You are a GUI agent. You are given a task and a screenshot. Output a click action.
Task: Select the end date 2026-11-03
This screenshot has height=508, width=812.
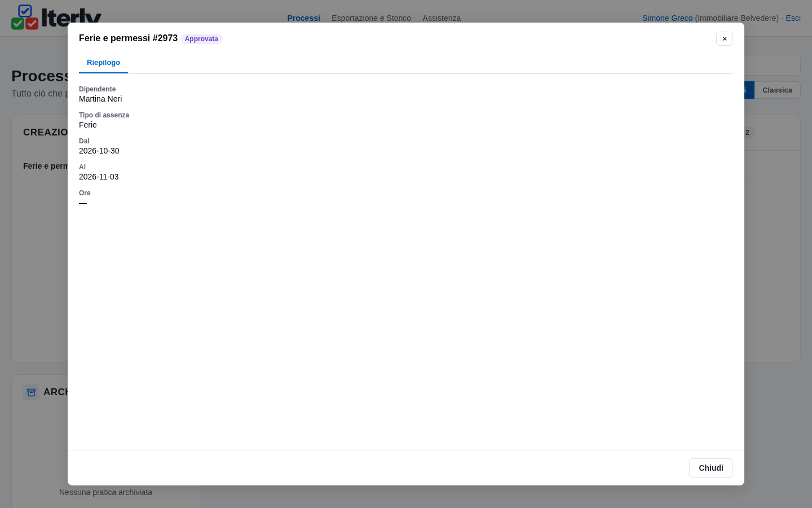pos(99,177)
